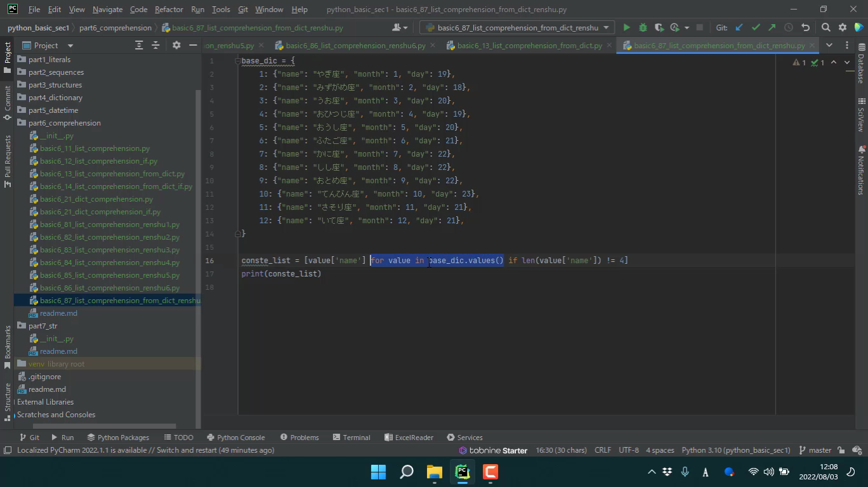
Task: Click Git update project arrow icon
Action: coord(739,27)
